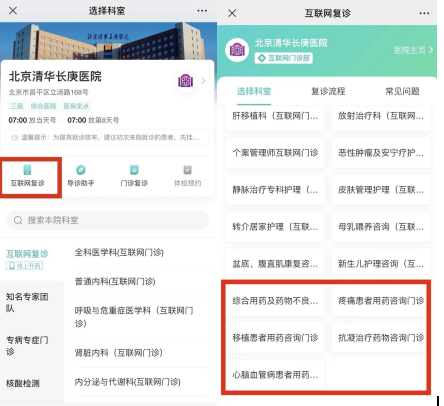Image resolution: width=444 pixels, height=406 pixels.
Task: Select the 知名专家团队 sidebar category
Action: click(27, 302)
